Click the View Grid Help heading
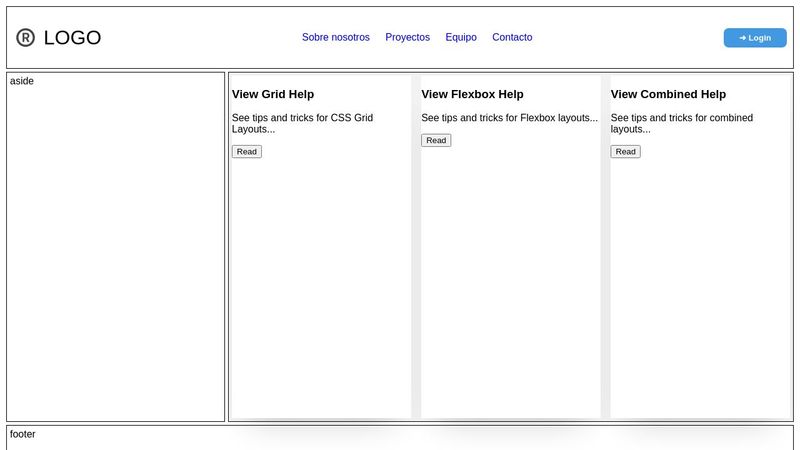The image size is (800, 450). tap(273, 94)
